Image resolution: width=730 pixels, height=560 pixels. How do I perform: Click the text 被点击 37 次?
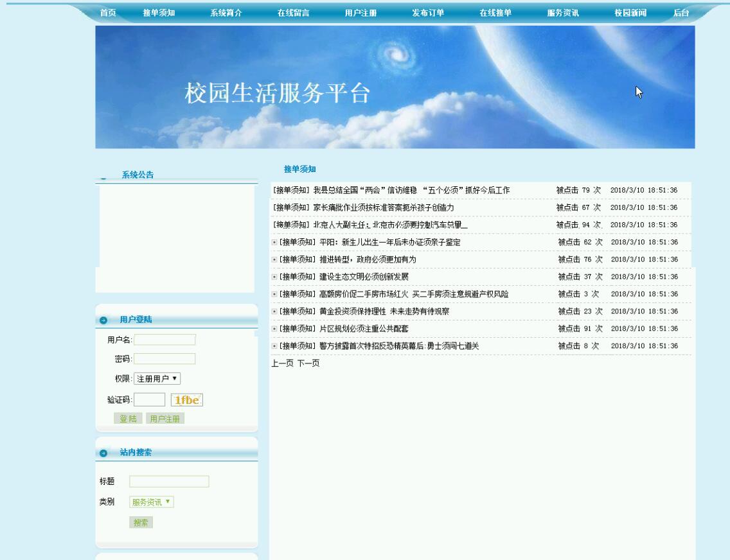click(x=580, y=277)
